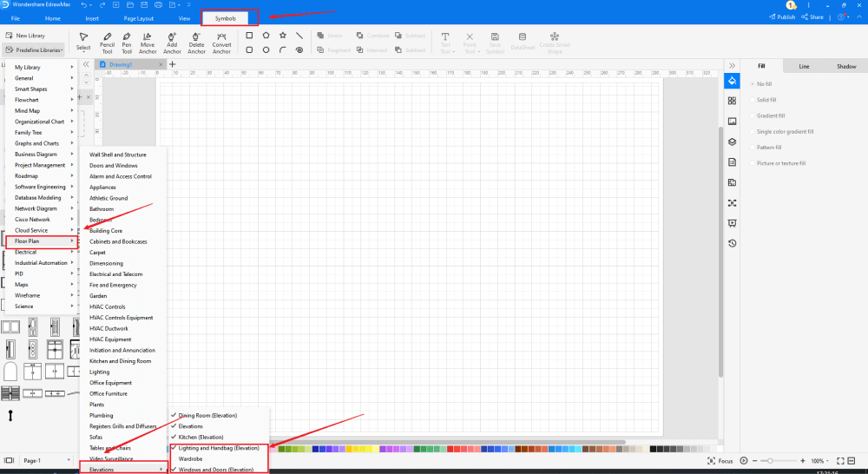Viewport: 868px width, 474px height.
Task: Select the Pencil Tool
Action: pos(107,43)
